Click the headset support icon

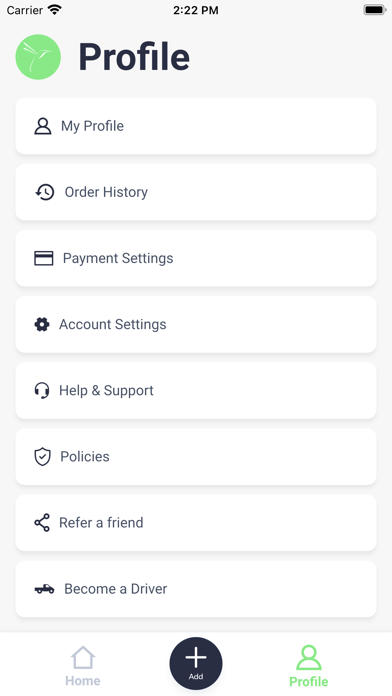(42, 391)
